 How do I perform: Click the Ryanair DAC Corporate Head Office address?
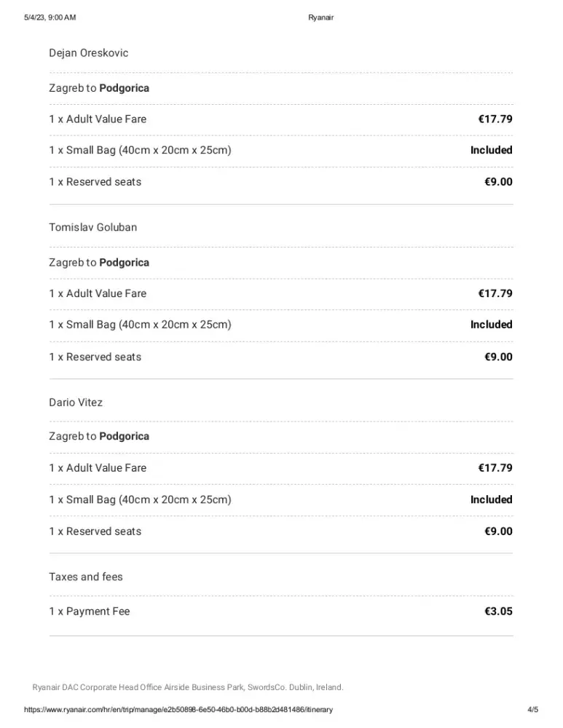point(188,687)
